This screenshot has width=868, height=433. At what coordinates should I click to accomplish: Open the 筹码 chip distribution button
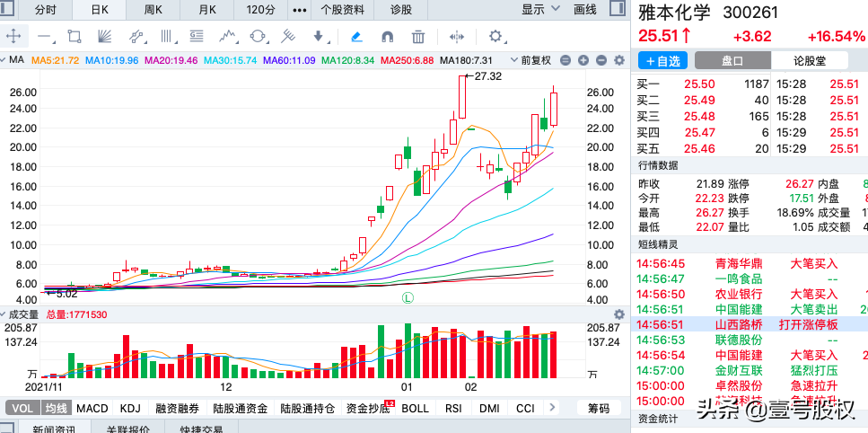[599, 409]
